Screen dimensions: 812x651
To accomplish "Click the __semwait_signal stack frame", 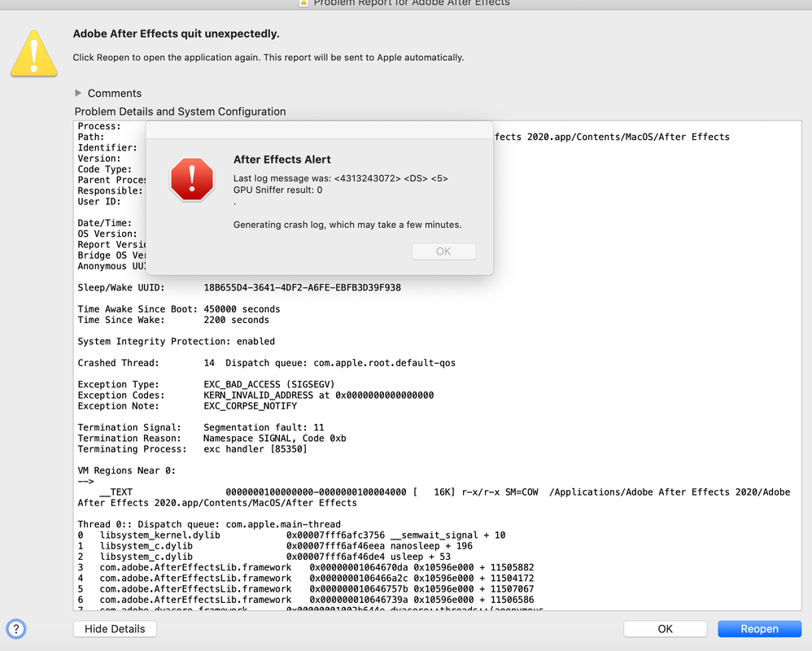I will tap(291, 535).
